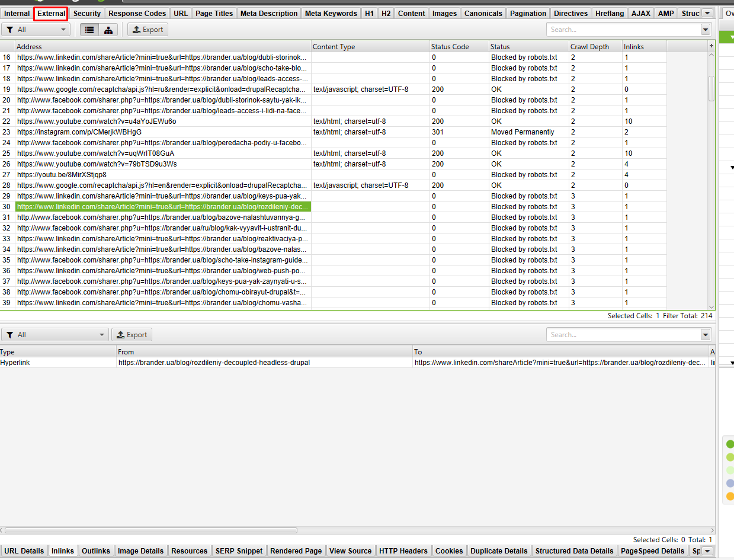This screenshot has height=560, width=734.
Task: Select the HTTP Headers bottom tab
Action: click(403, 551)
